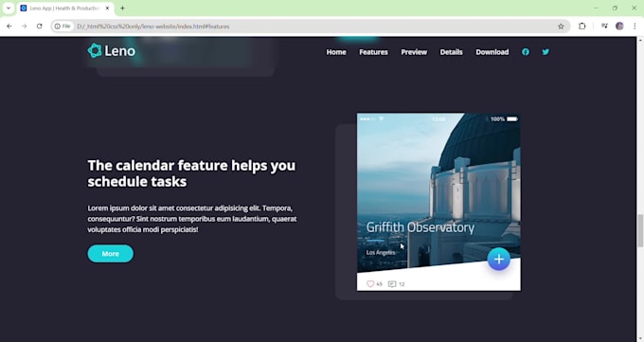The image size is (644, 342).
Task: Click the Los Angeles label on mockup
Action: [381, 252]
